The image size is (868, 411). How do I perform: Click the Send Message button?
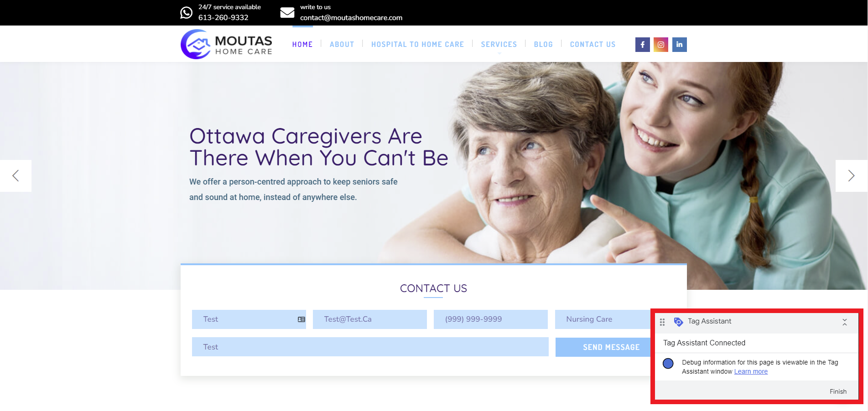(x=603, y=347)
